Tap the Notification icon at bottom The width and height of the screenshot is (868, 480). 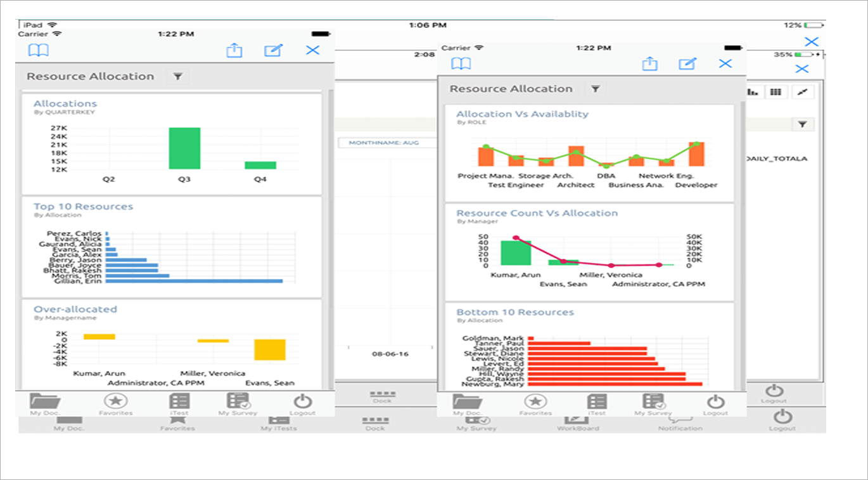681,420
